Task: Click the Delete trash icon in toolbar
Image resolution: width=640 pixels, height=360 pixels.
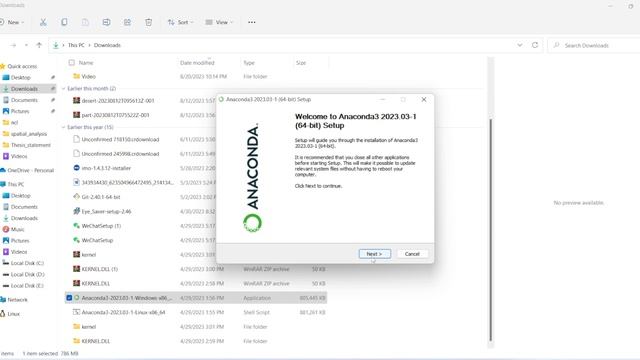Action: (x=149, y=22)
